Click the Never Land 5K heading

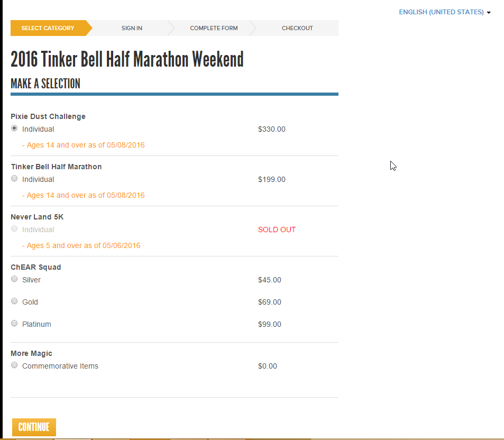point(38,217)
